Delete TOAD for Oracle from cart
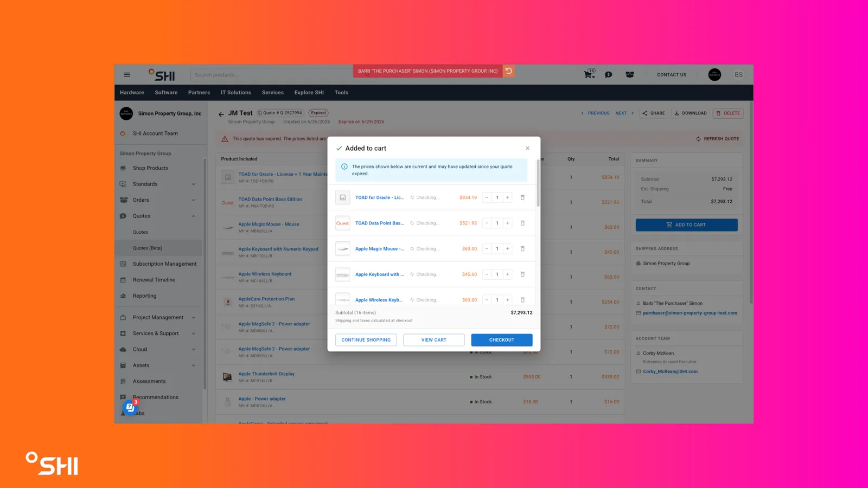 coord(522,197)
